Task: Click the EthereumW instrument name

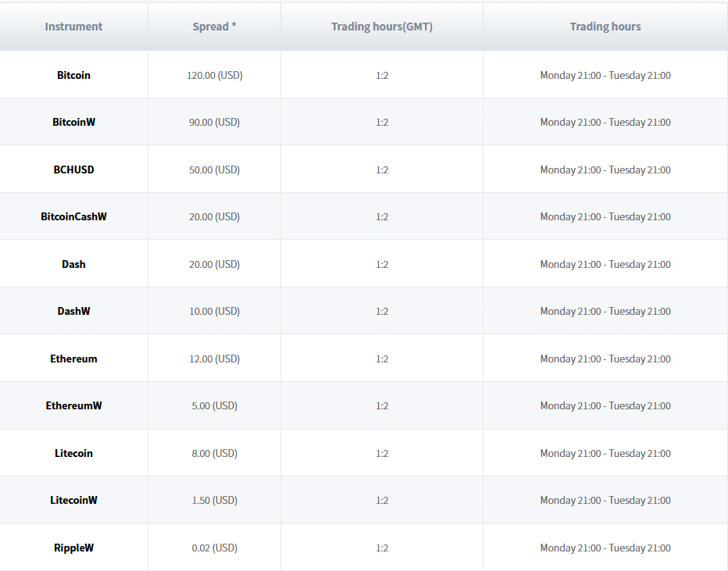Action: pyautogui.click(x=73, y=406)
